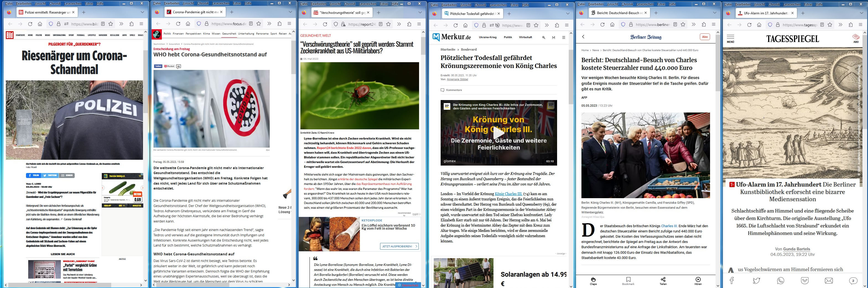Click the M account icon on Merkur.de
868x288 pixels.
tap(553, 37)
